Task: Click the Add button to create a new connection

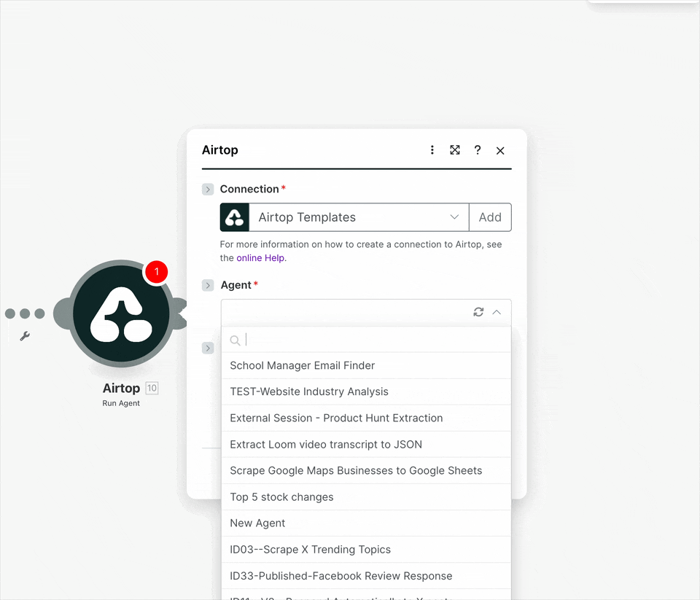Action: click(489, 217)
